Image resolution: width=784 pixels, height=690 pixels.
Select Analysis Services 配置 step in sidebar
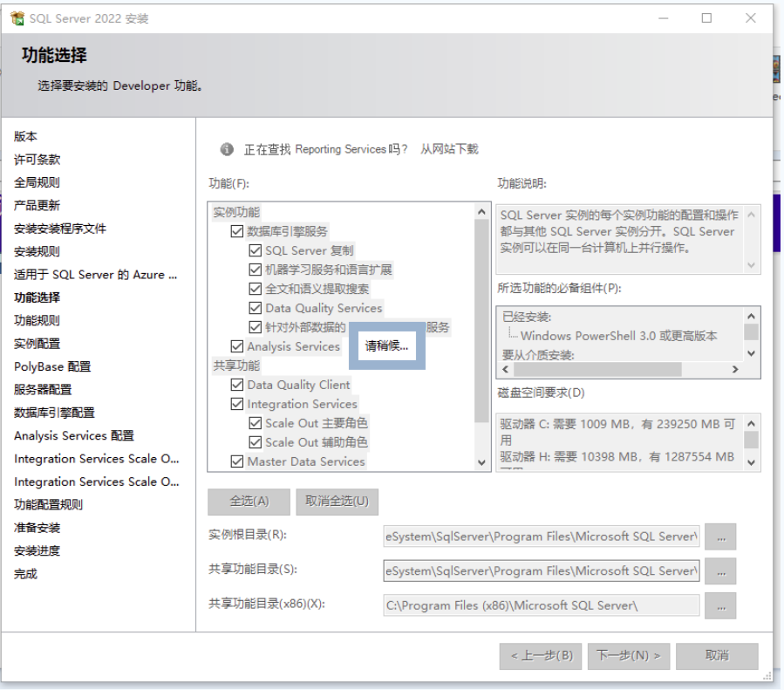click(x=74, y=435)
